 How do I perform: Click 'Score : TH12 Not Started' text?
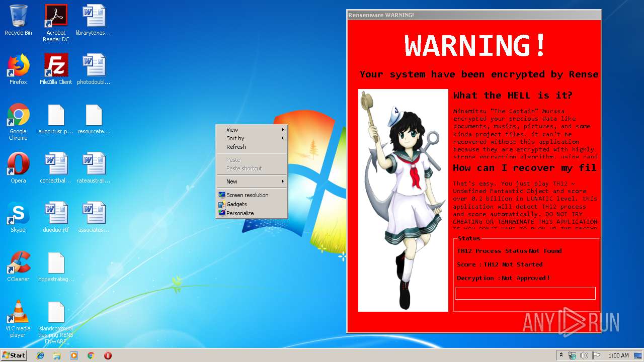tap(500, 264)
